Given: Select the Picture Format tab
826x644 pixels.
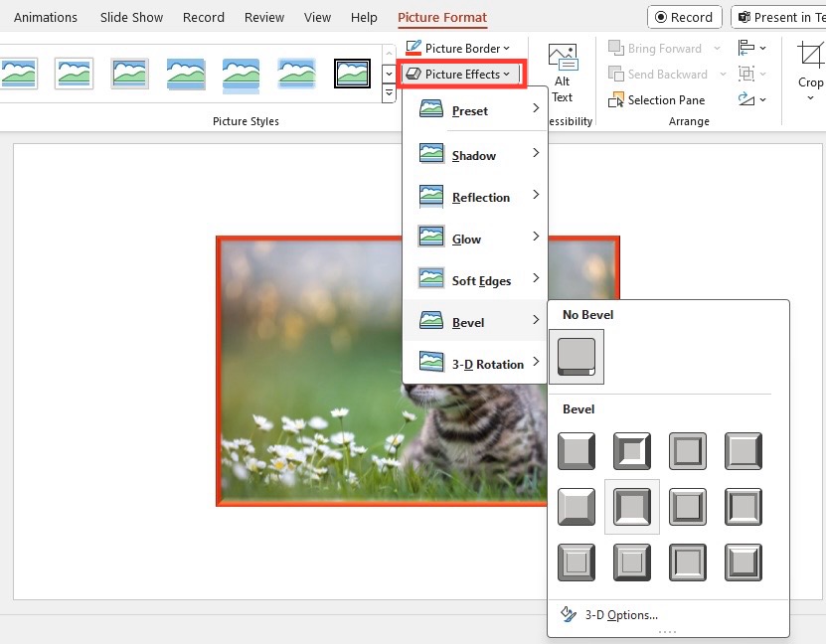Looking at the screenshot, I should [x=442, y=17].
